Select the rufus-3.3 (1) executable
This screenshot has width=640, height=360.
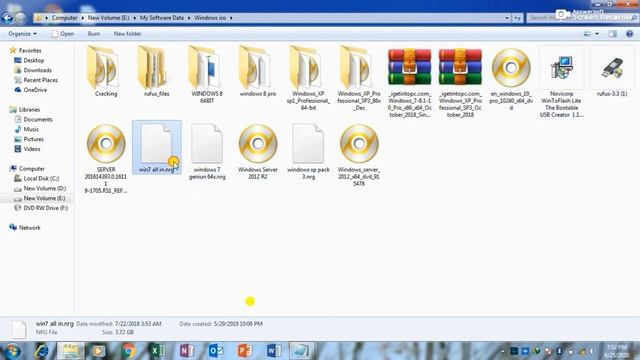pos(612,71)
